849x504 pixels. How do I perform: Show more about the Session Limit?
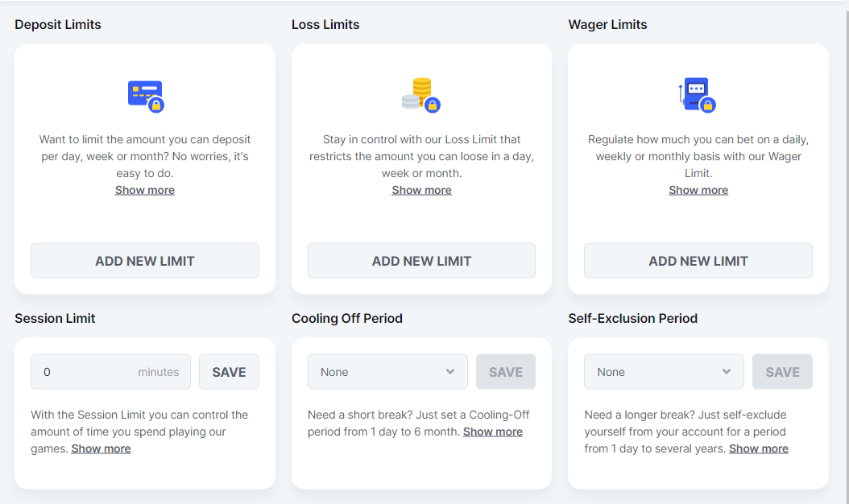[101, 448]
